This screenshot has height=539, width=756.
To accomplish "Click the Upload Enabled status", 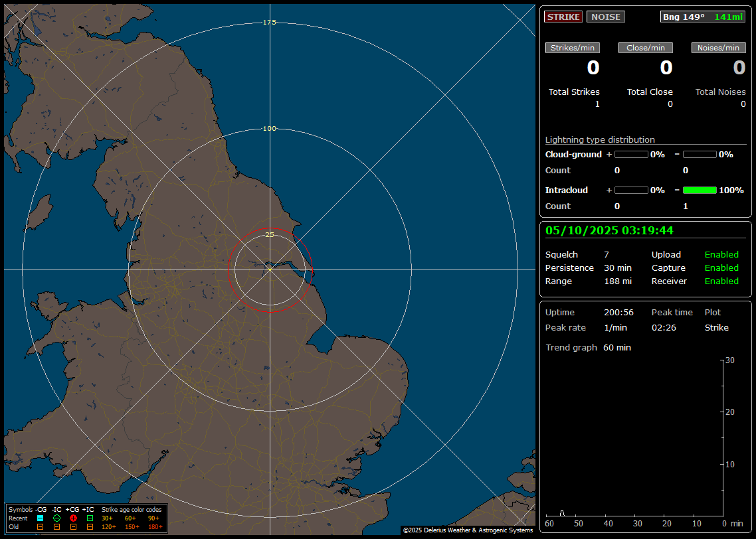I will click(x=721, y=255).
